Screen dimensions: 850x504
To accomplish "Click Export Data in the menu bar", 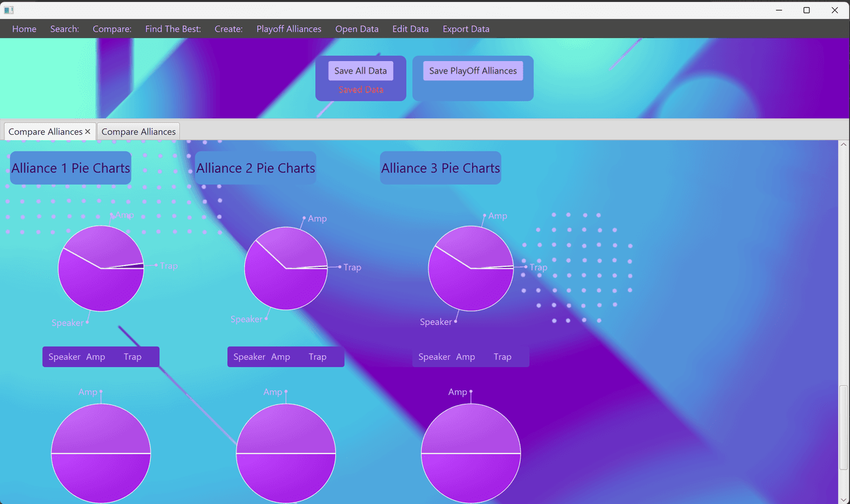I will (x=466, y=29).
